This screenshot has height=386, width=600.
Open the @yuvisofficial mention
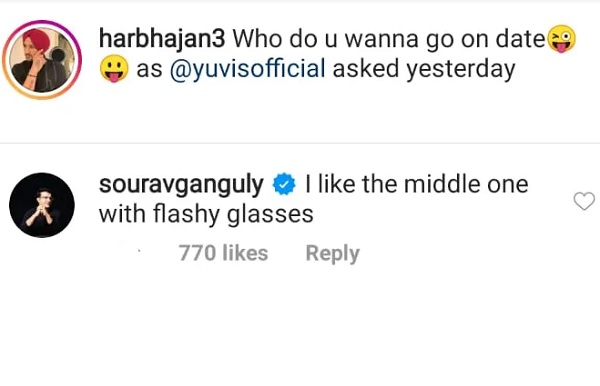click(247, 69)
